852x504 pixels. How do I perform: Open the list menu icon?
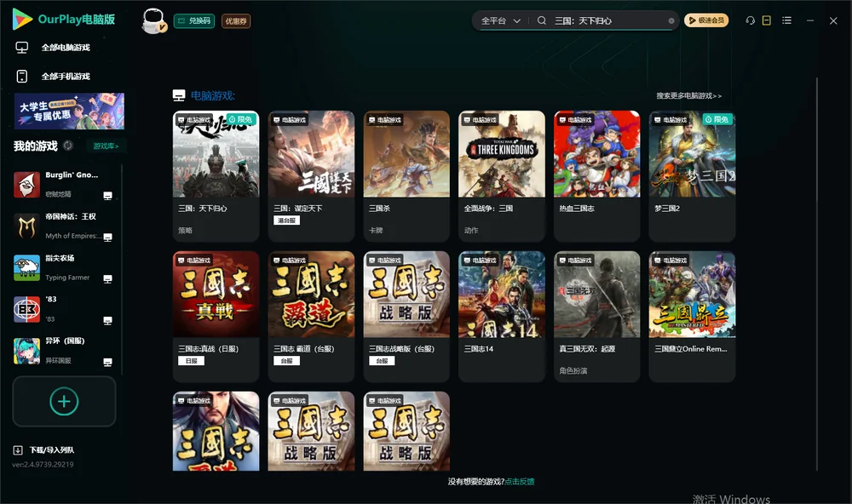tap(786, 20)
